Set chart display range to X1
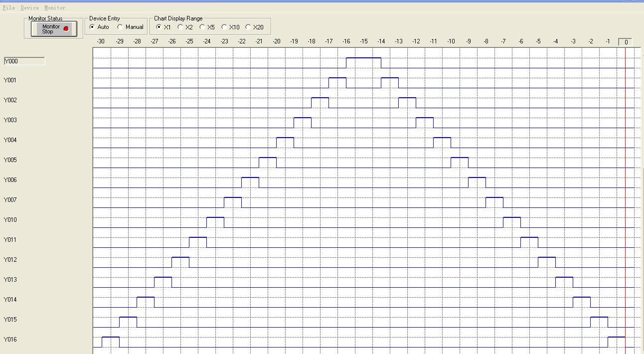 (159, 27)
